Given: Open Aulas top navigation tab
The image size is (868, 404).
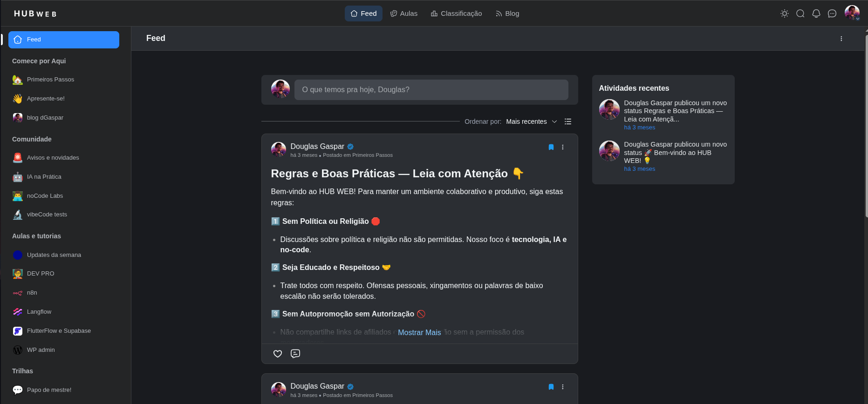Looking at the screenshot, I should 404,13.
